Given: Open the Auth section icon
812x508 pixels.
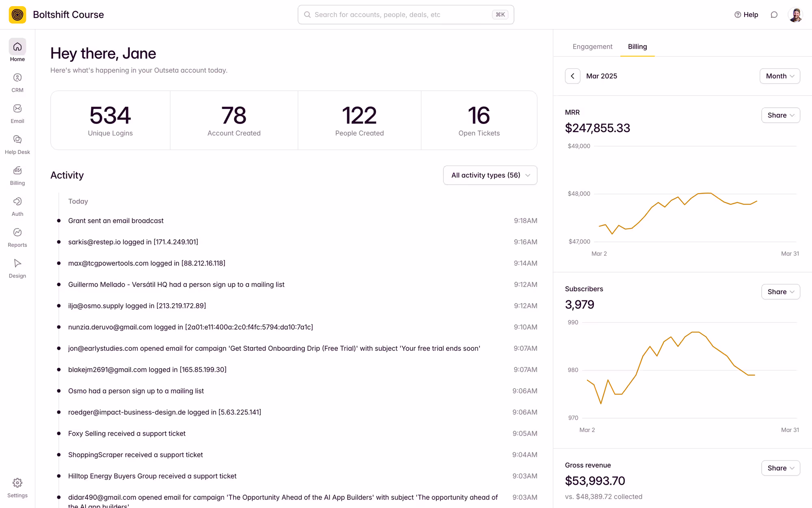Looking at the screenshot, I should [x=17, y=202].
